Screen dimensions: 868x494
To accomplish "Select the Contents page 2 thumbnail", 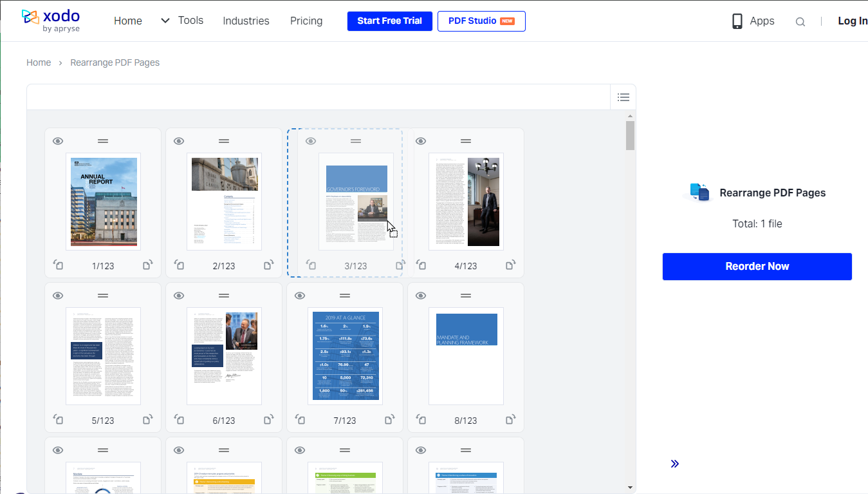I will tap(224, 202).
